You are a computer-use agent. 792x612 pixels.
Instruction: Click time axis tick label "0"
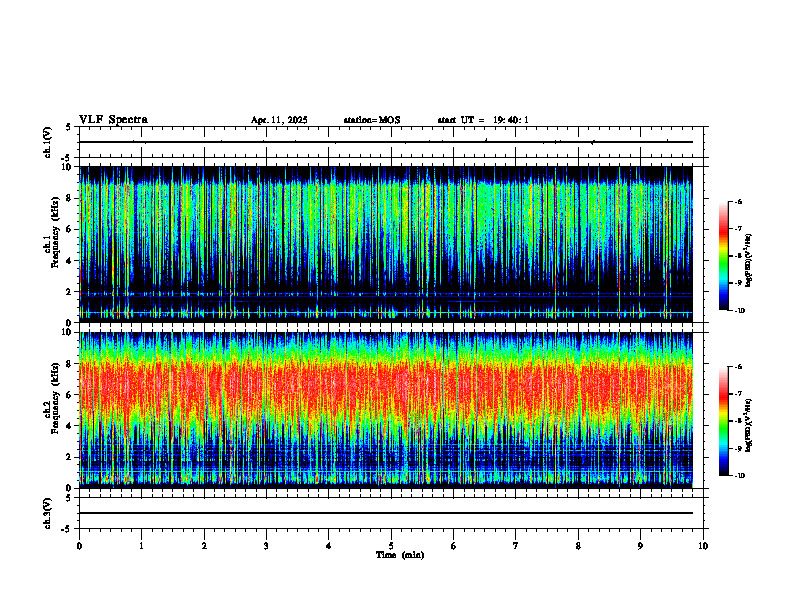tap(79, 546)
